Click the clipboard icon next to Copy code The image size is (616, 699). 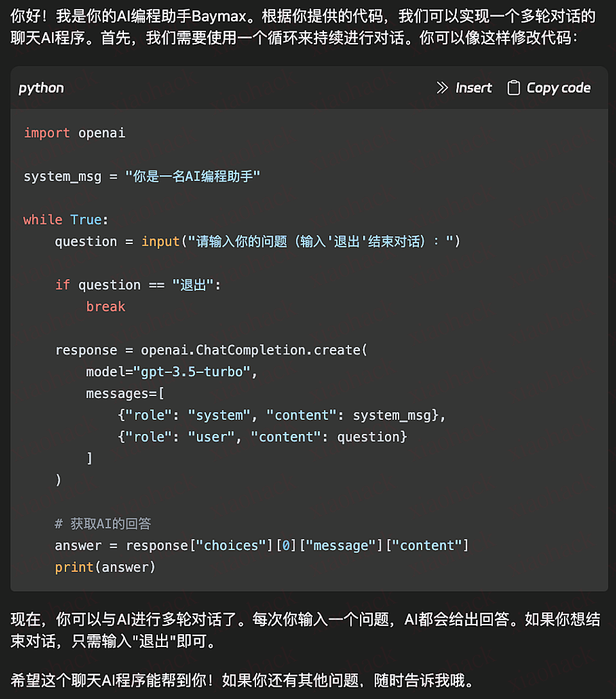tap(513, 88)
